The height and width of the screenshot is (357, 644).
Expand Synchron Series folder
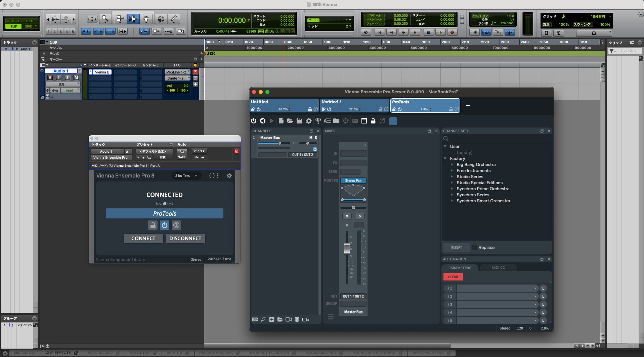(x=452, y=195)
